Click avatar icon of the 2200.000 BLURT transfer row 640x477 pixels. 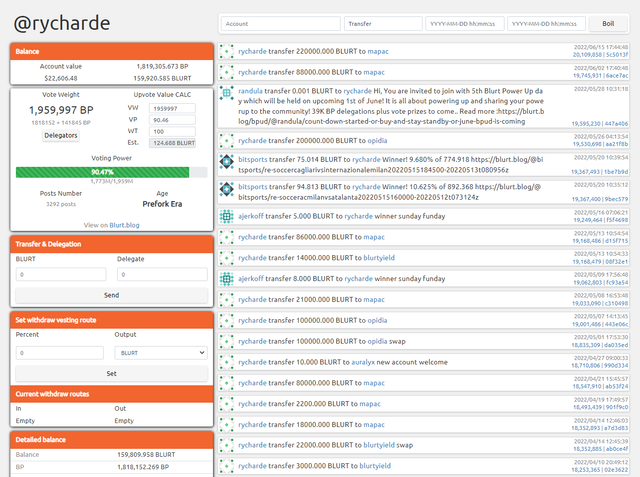coord(227,404)
